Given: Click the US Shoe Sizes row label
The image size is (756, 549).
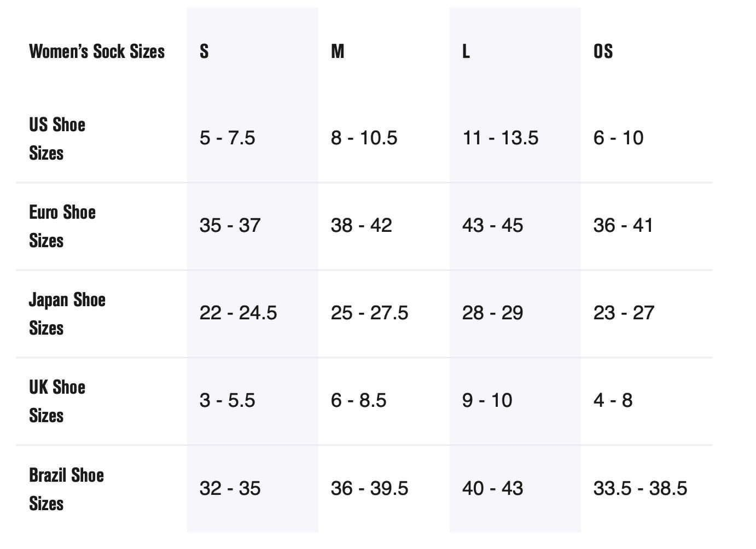Looking at the screenshot, I should (x=57, y=138).
